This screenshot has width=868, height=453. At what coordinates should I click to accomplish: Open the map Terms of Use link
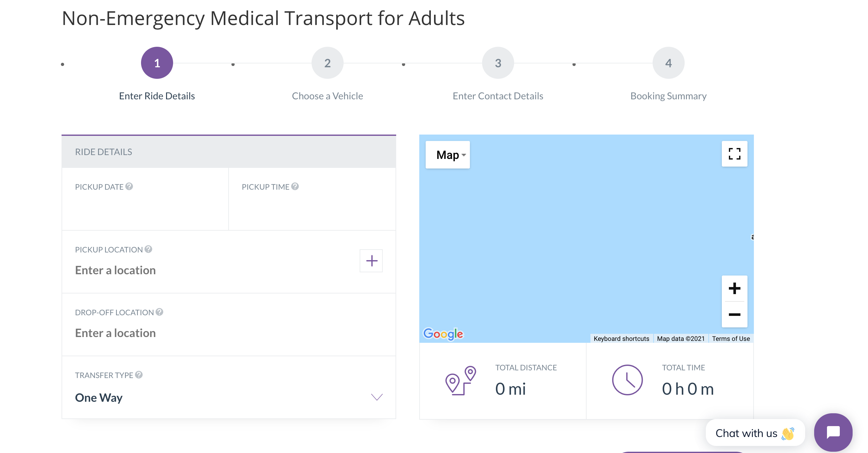pyautogui.click(x=731, y=339)
